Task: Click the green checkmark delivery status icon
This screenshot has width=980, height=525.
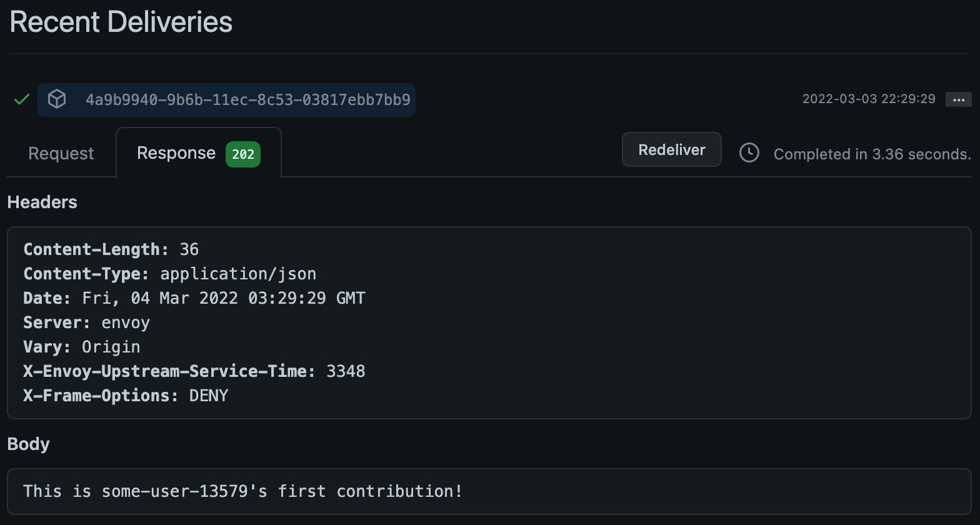Action: tap(22, 99)
